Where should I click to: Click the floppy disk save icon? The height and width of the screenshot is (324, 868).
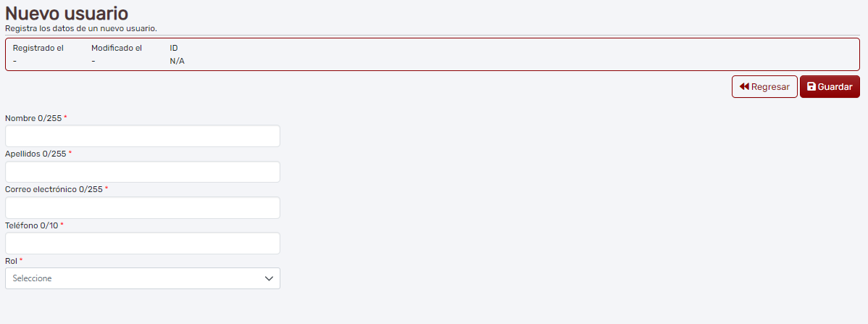click(x=811, y=87)
